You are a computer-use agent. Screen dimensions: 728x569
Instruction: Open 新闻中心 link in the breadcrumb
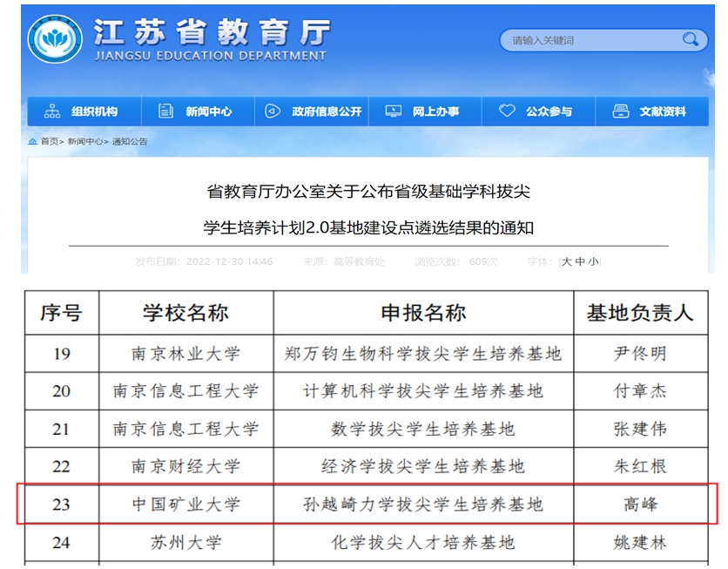tap(85, 141)
